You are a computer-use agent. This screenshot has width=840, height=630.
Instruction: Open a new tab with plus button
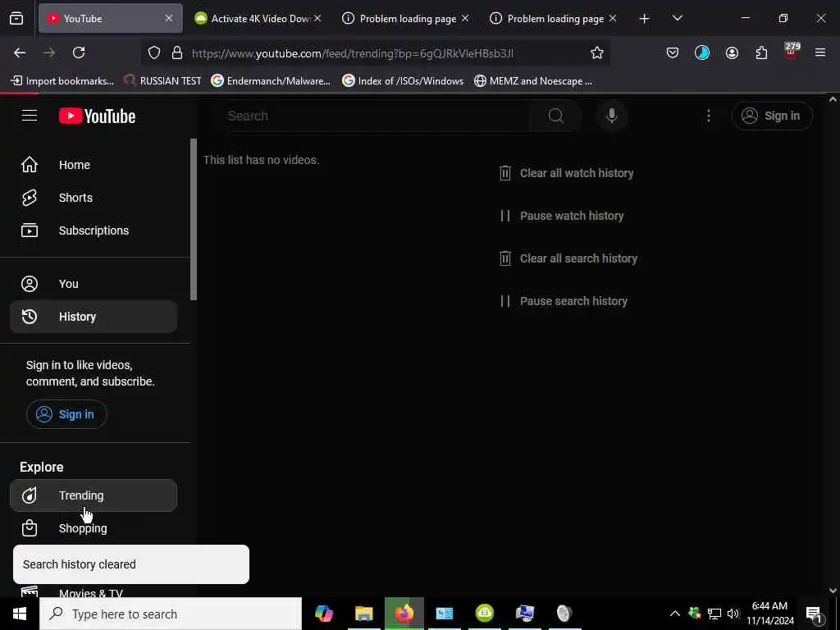[x=644, y=19]
